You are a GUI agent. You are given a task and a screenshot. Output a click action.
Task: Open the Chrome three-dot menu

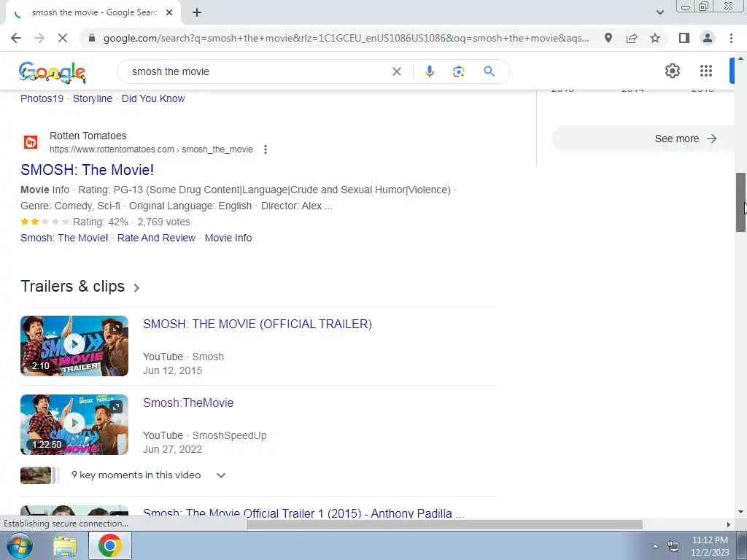[731, 38]
